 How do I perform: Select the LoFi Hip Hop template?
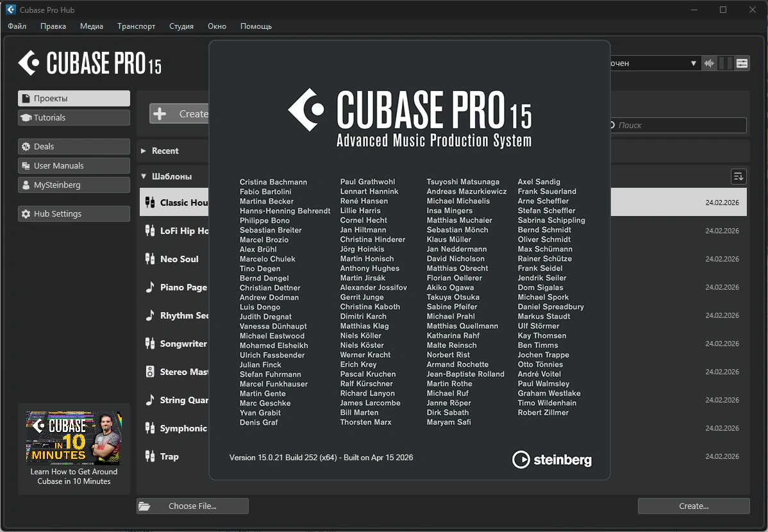(x=443, y=230)
